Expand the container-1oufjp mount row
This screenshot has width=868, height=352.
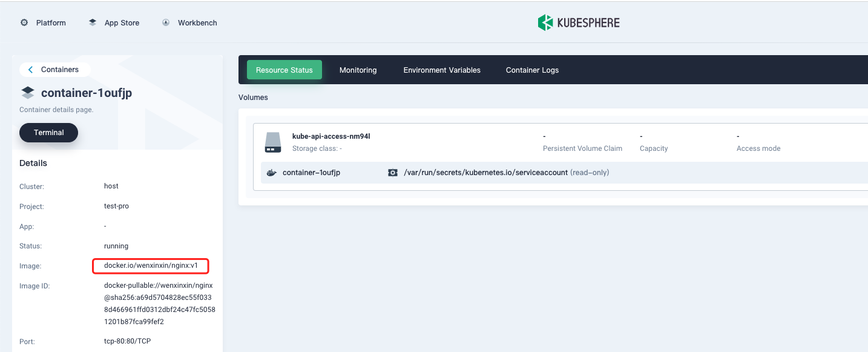pos(311,172)
